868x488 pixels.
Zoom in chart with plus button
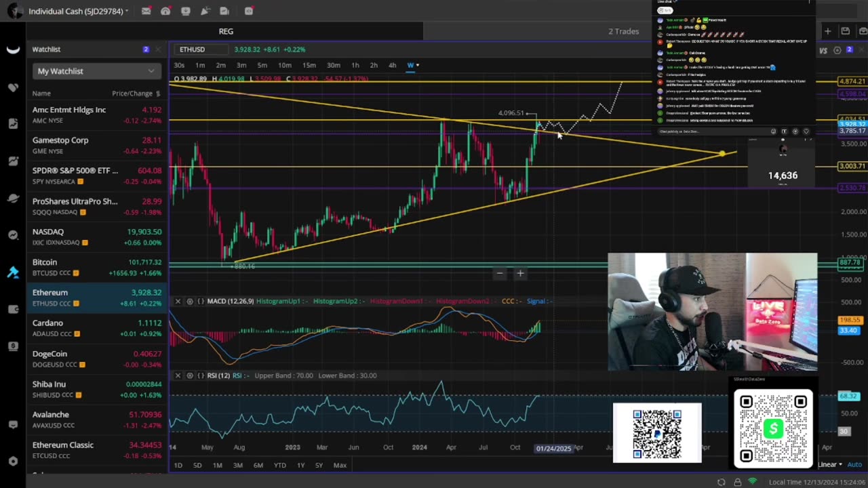click(520, 274)
